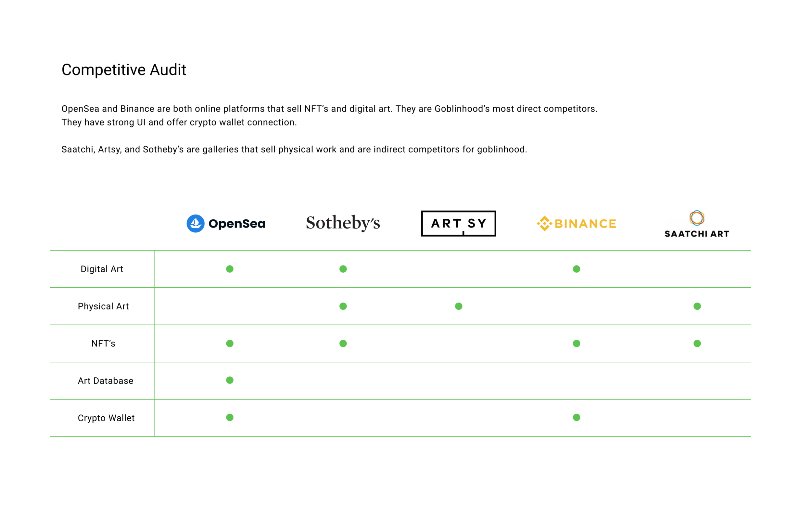The height and width of the screenshot is (508, 812).
Task: Click OpenSea's Crypto Wallet green dot
Action: pos(230,417)
